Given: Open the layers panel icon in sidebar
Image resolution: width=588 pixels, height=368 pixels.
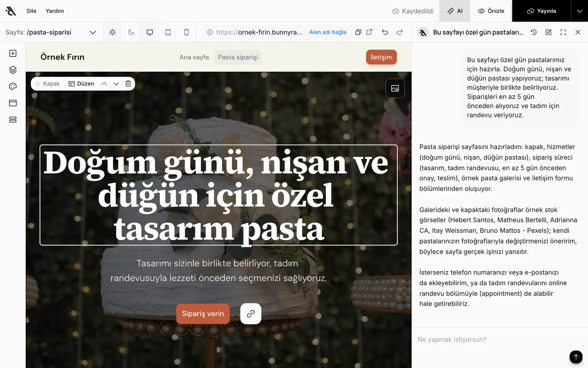Looking at the screenshot, I should click(x=13, y=70).
